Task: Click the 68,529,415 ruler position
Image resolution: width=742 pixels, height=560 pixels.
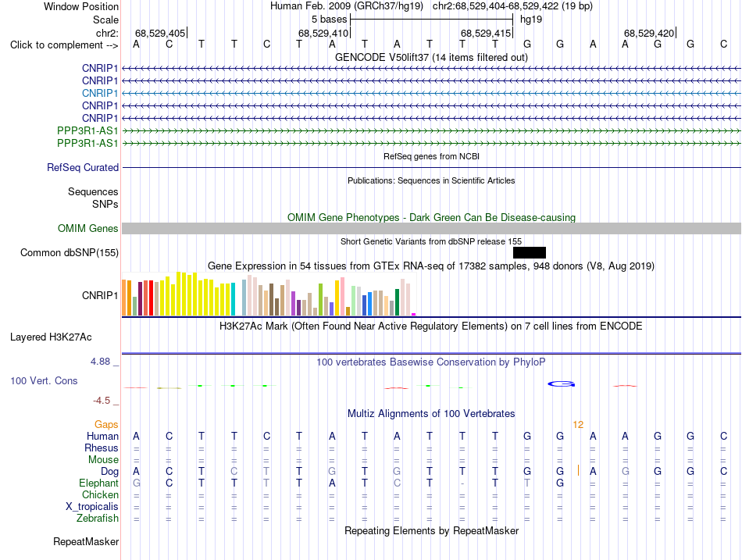Action: 486,33
